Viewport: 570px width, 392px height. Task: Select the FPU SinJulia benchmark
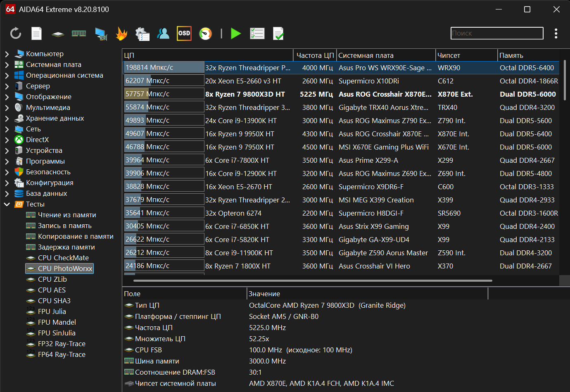(x=57, y=333)
